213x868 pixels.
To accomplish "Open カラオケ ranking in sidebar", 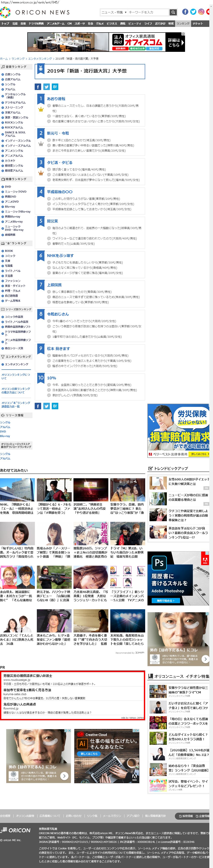I will point(10,161).
